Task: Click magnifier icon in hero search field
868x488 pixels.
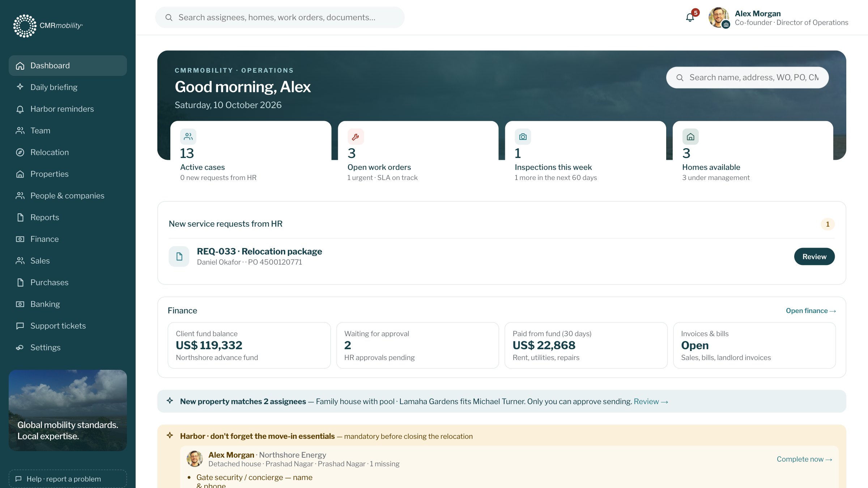Action: click(x=680, y=78)
